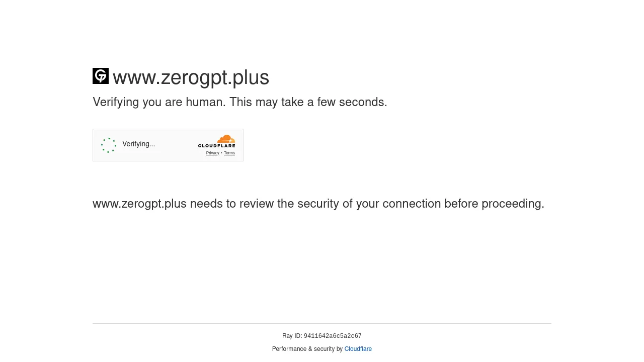Click the ZeroGPT logo icon
The height and width of the screenshot is (362, 644).
[100, 76]
